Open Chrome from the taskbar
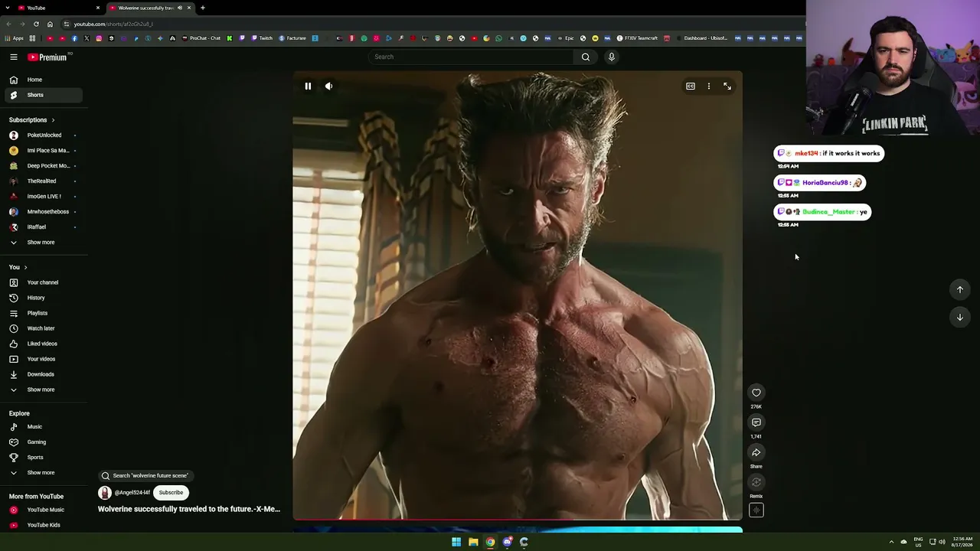Viewport: 980px width, 551px height. click(x=490, y=542)
